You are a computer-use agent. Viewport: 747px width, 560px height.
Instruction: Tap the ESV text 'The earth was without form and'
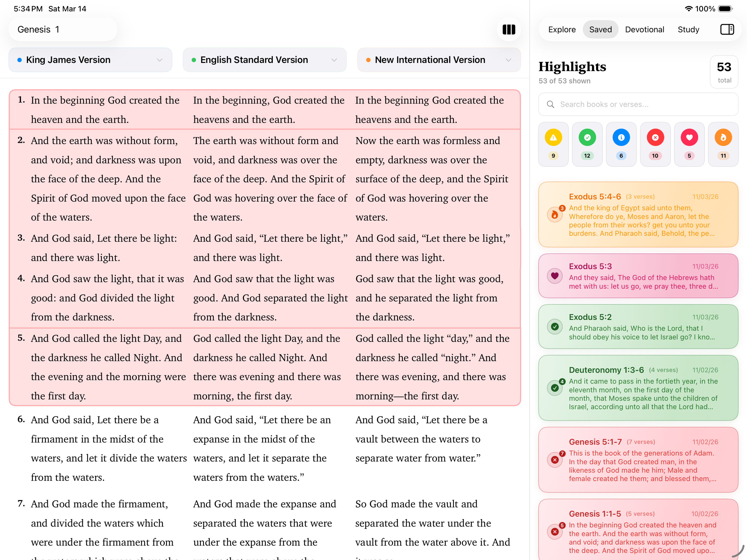coord(265,141)
